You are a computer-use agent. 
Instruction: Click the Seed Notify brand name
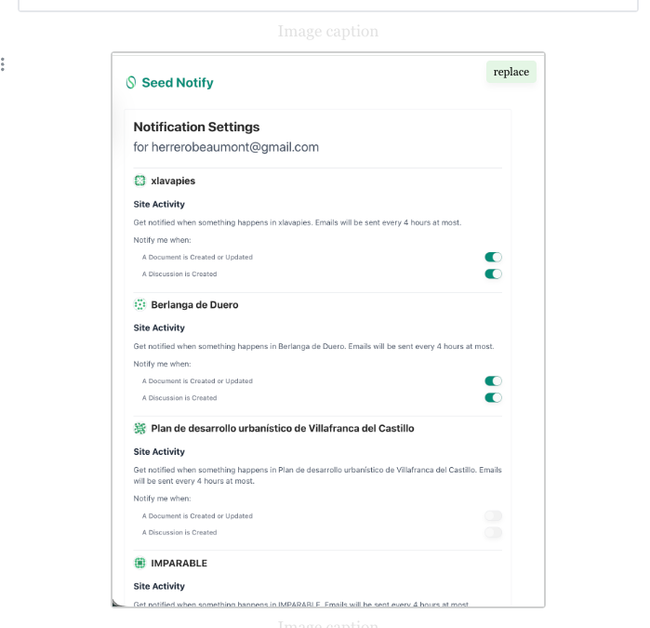tap(177, 83)
